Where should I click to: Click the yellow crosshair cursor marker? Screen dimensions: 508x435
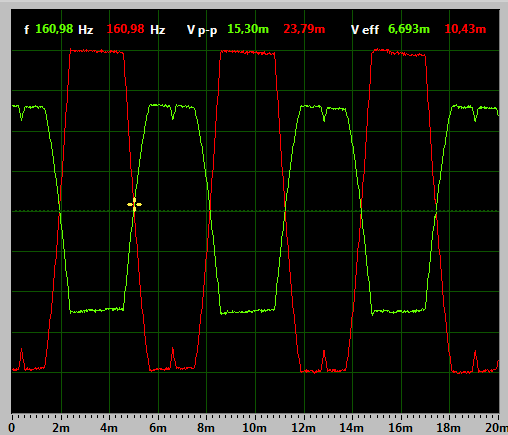tap(134, 204)
